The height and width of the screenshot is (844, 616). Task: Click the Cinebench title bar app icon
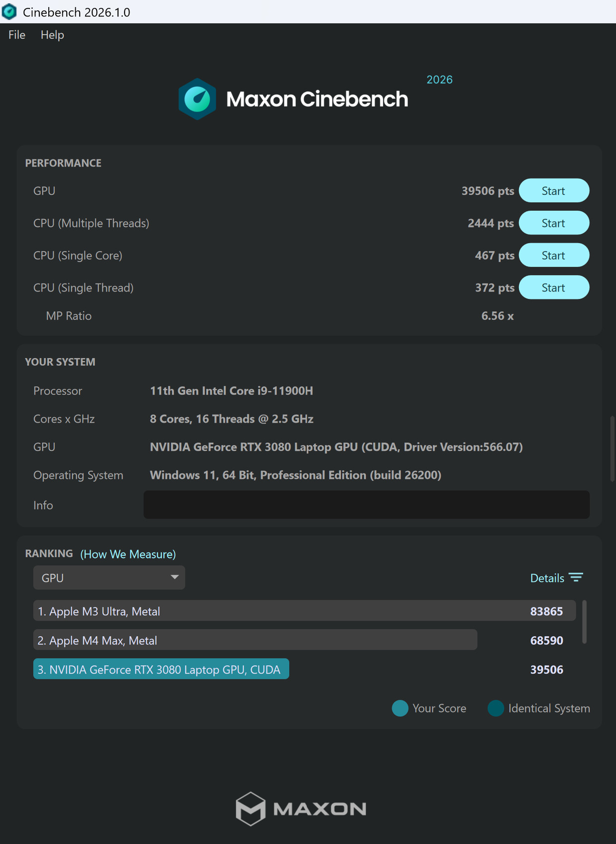(x=9, y=11)
